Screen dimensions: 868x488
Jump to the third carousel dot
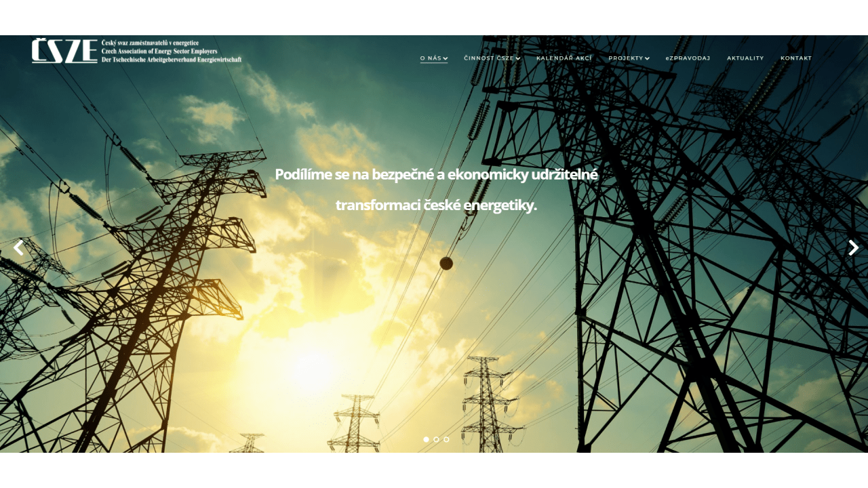(x=446, y=439)
